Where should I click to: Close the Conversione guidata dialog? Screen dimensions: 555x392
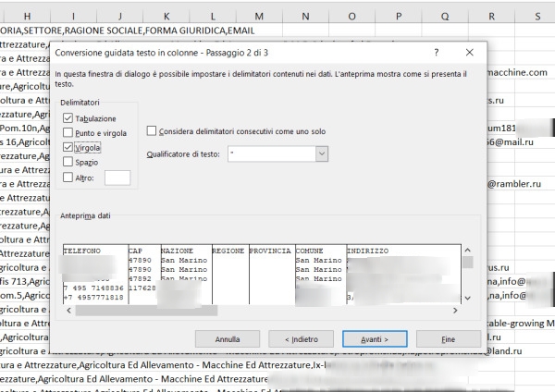(x=470, y=53)
